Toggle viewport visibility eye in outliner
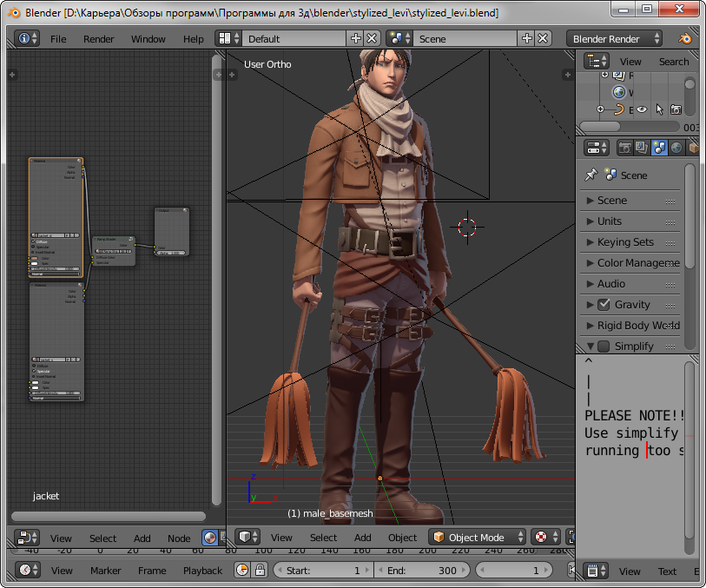706x588 pixels. [x=642, y=109]
